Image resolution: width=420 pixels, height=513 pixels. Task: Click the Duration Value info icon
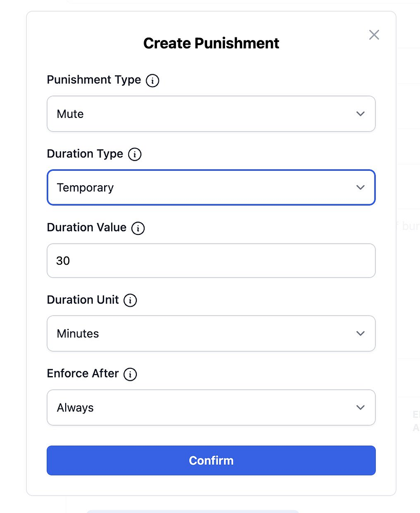point(138,228)
